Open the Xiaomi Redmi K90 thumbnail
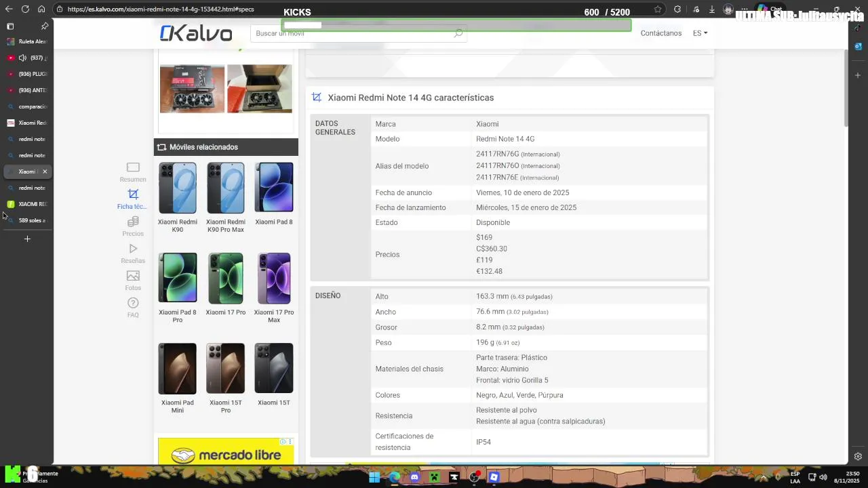The height and width of the screenshot is (488, 868). point(178,188)
